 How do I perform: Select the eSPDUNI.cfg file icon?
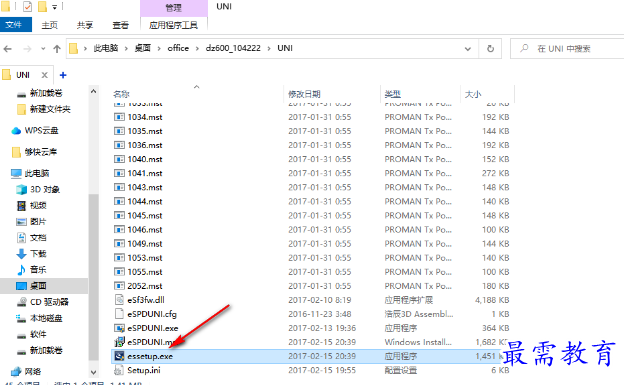(119, 314)
